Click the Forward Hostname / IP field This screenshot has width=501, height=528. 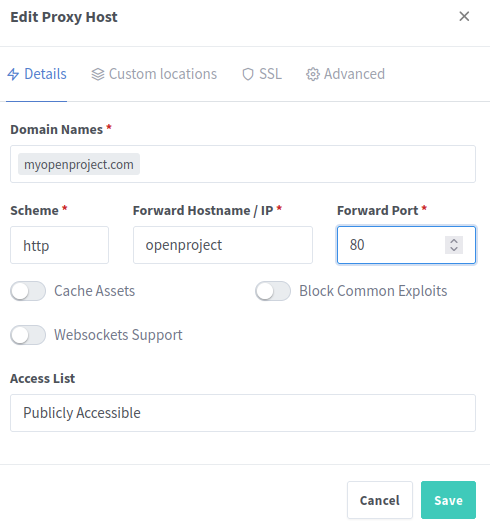[223, 245]
